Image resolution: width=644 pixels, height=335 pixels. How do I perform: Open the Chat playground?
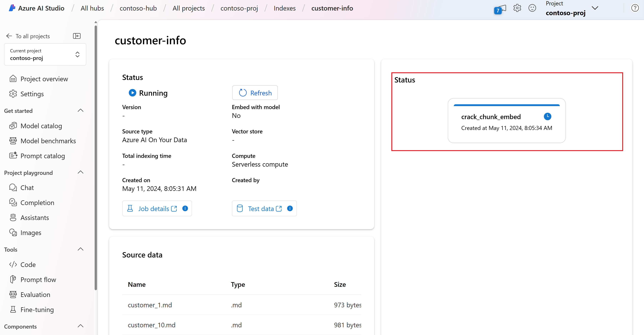click(x=27, y=187)
